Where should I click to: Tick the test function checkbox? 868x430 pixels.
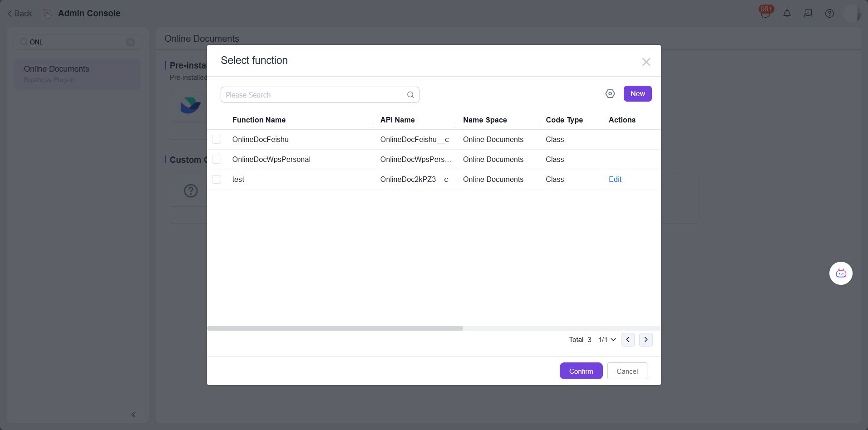click(217, 180)
